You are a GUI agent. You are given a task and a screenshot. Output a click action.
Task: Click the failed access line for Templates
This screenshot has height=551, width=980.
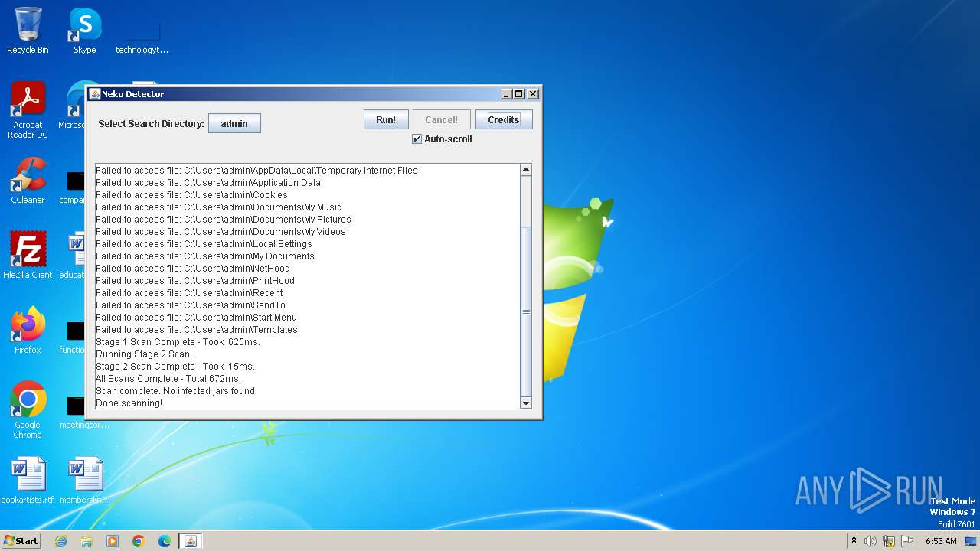(x=197, y=330)
